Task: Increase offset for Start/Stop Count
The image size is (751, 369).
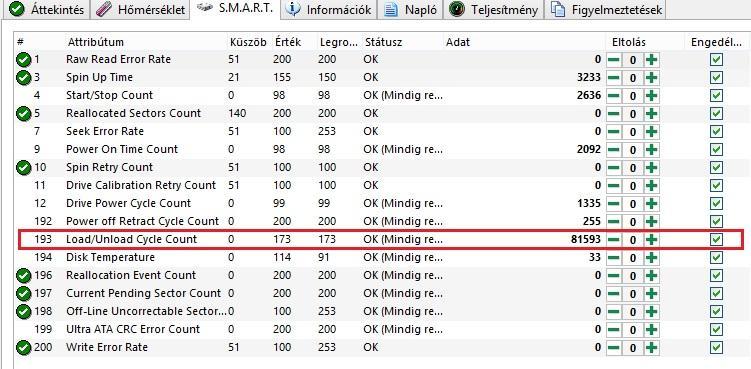Action: 650,96
